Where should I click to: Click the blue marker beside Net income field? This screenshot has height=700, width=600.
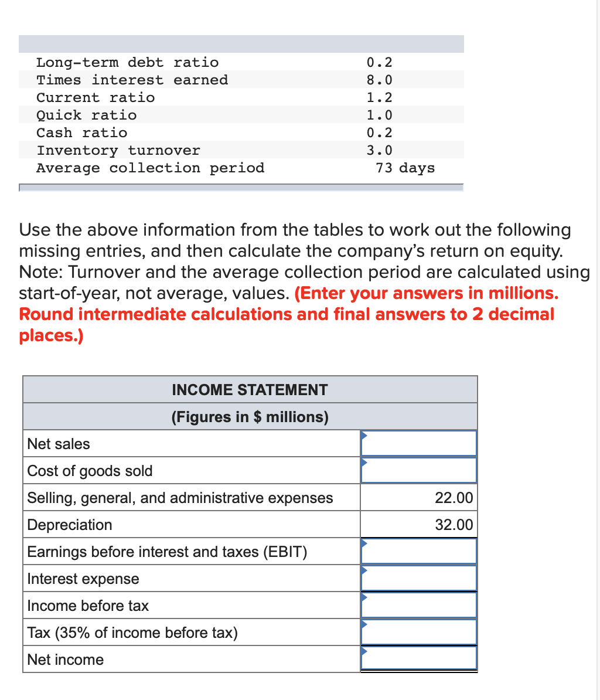(x=364, y=651)
